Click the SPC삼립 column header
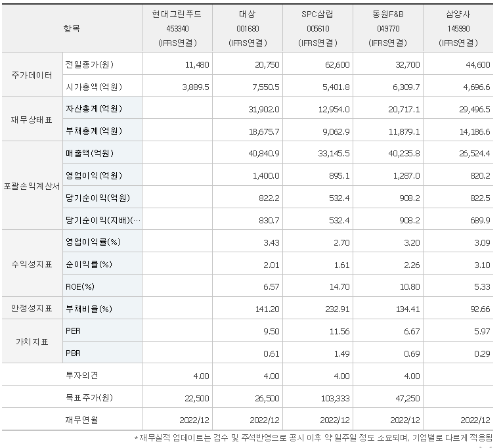The height and width of the screenshot is (448, 503). tap(318, 28)
